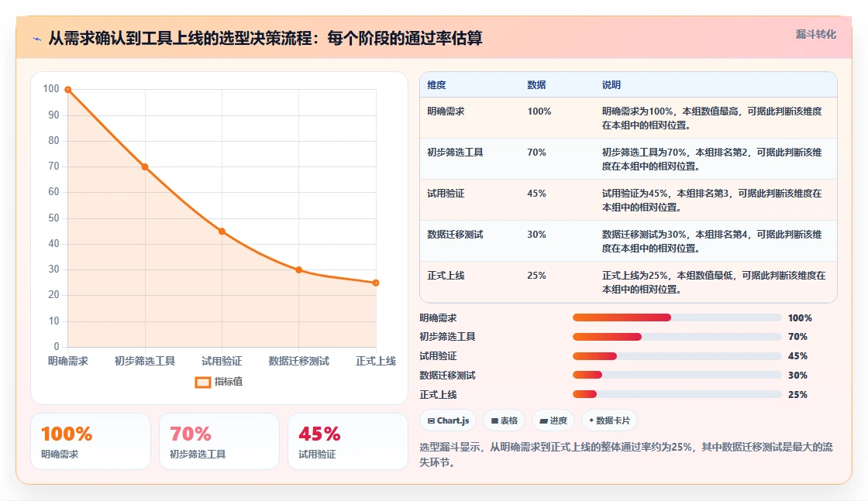Click the 说明 table column header
This screenshot has height=501, width=868.
(611, 85)
